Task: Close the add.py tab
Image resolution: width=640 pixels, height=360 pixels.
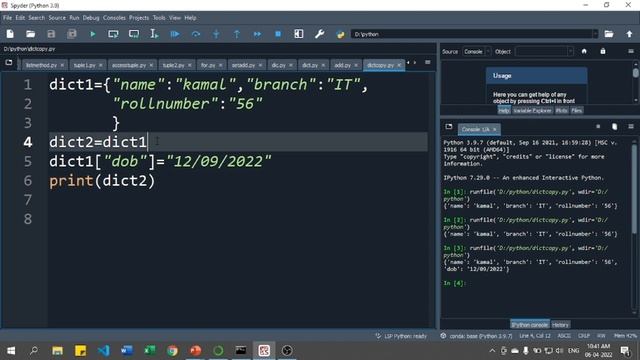Action: click(x=356, y=65)
